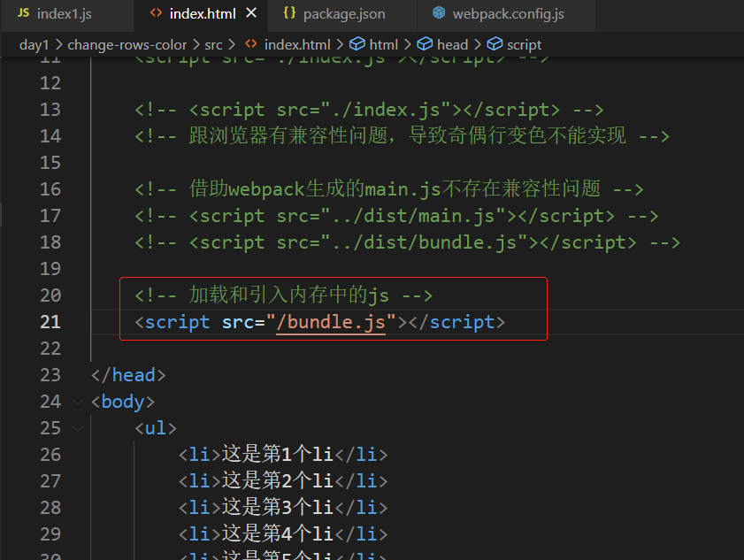Click line number 23 in the gutter
Image resolution: width=744 pixels, height=560 pixels.
pos(50,375)
